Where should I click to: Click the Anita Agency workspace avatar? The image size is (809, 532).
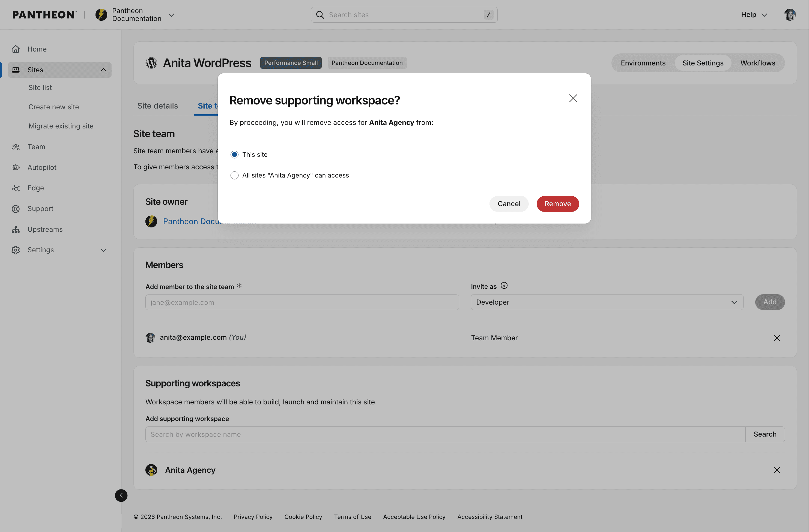click(x=151, y=470)
